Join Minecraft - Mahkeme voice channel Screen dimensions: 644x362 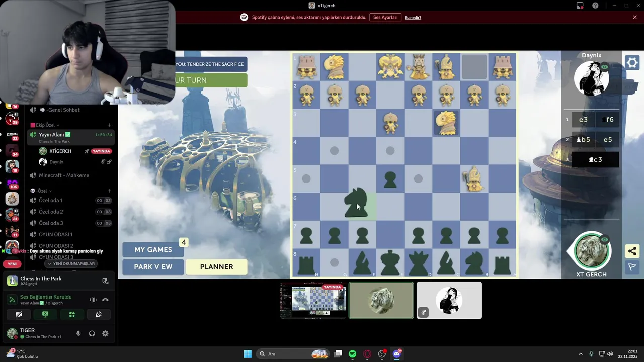point(71,175)
